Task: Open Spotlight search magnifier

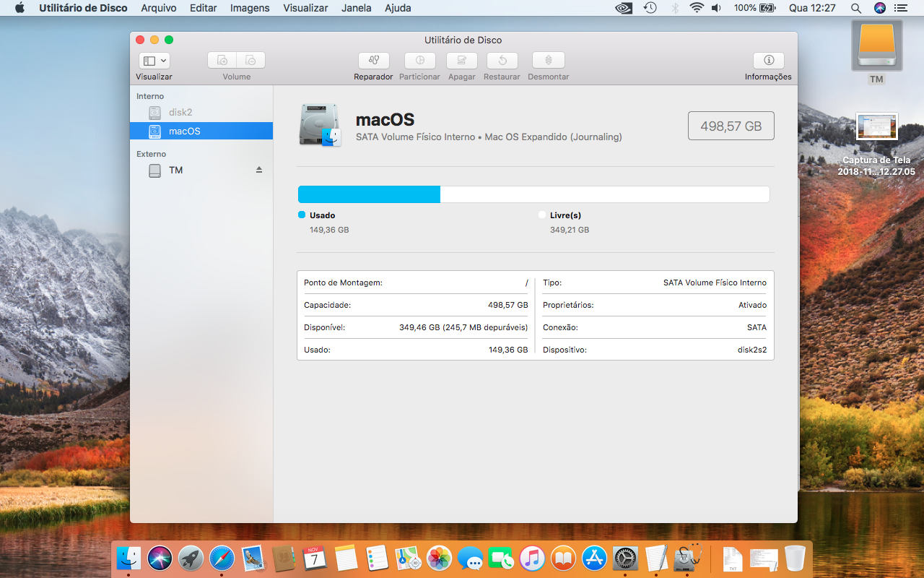Action: click(856, 8)
